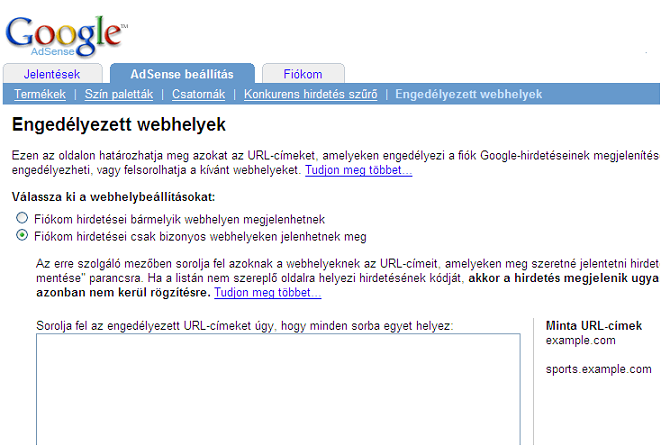
Task: Click Tudjon meg többet link in intro paragraph
Action: pos(359,170)
